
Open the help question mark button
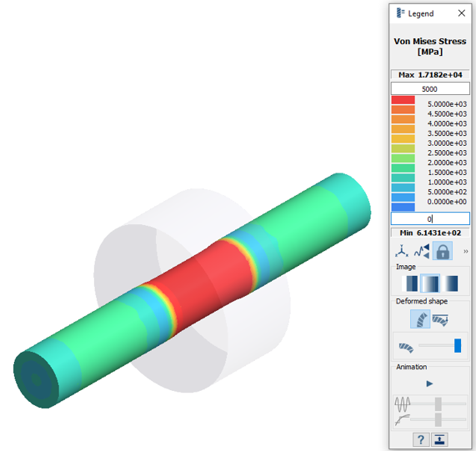click(421, 440)
